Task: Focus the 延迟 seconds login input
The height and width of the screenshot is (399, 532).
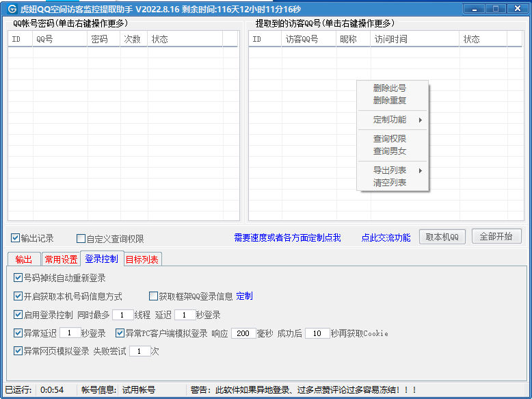Action: click(x=185, y=315)
